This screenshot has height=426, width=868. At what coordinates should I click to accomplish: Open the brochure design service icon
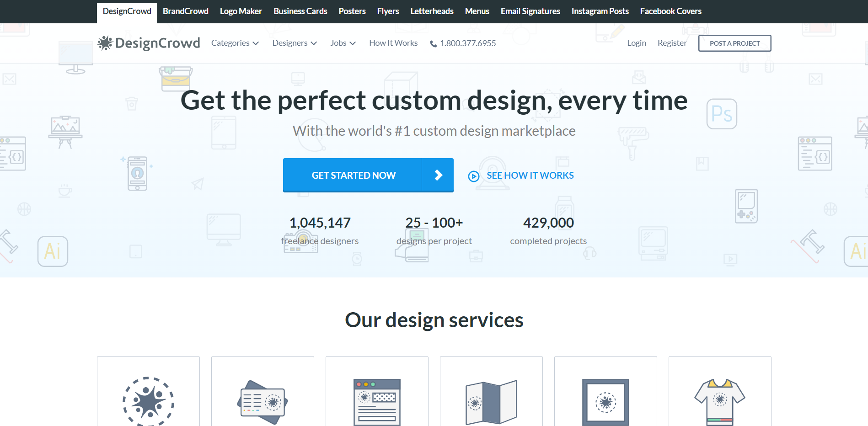[x=491, y=402]
